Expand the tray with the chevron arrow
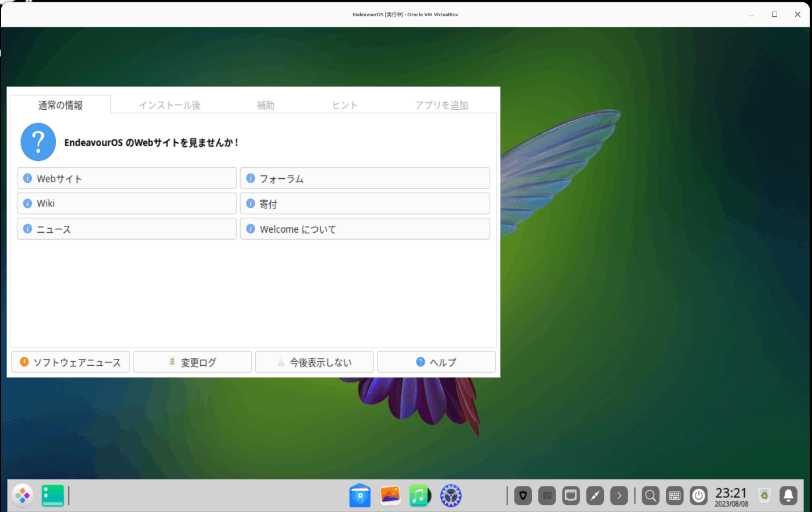The height and width of the screenshot is (512, 812). coord(619,496)
